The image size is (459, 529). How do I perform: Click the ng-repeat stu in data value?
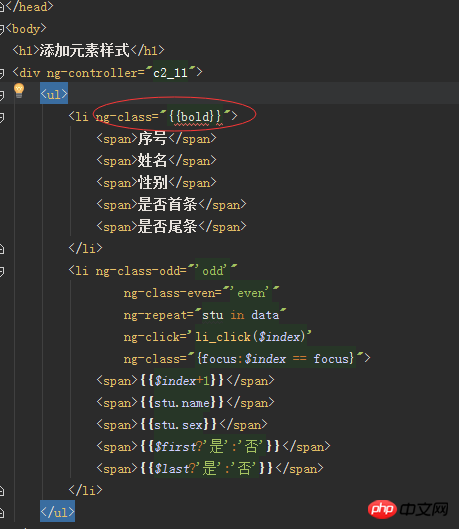pos(240,315)
